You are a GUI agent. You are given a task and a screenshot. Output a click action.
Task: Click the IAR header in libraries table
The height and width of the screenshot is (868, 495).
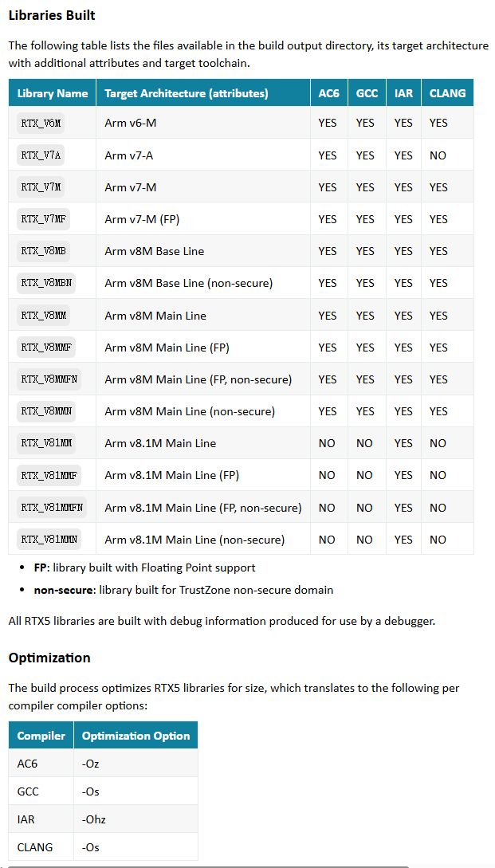pyautogui.click(x=403, y=93)
